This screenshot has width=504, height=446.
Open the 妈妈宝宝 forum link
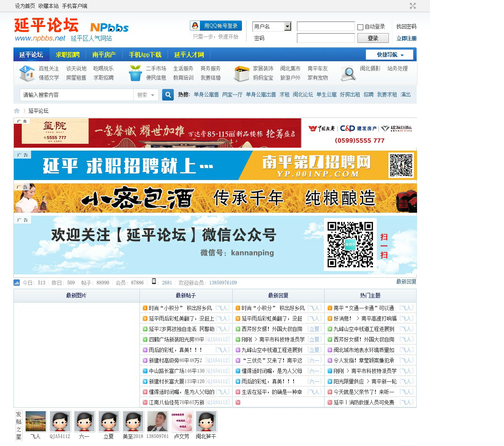tap(263, 78)
